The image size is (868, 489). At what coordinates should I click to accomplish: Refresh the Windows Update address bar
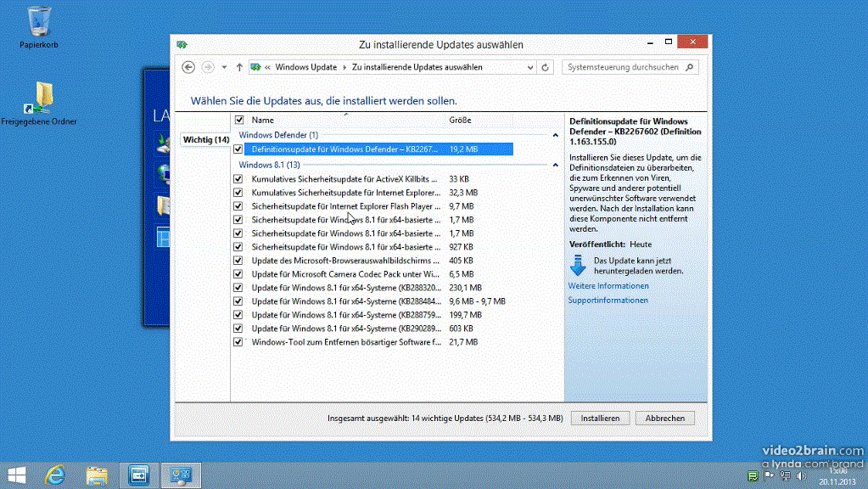coord(545,67)
